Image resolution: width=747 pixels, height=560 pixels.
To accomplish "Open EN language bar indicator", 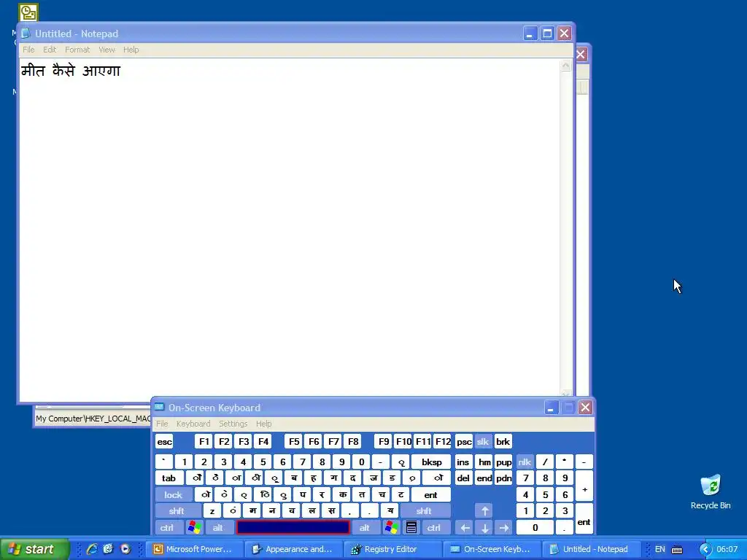I will (659, 549).
